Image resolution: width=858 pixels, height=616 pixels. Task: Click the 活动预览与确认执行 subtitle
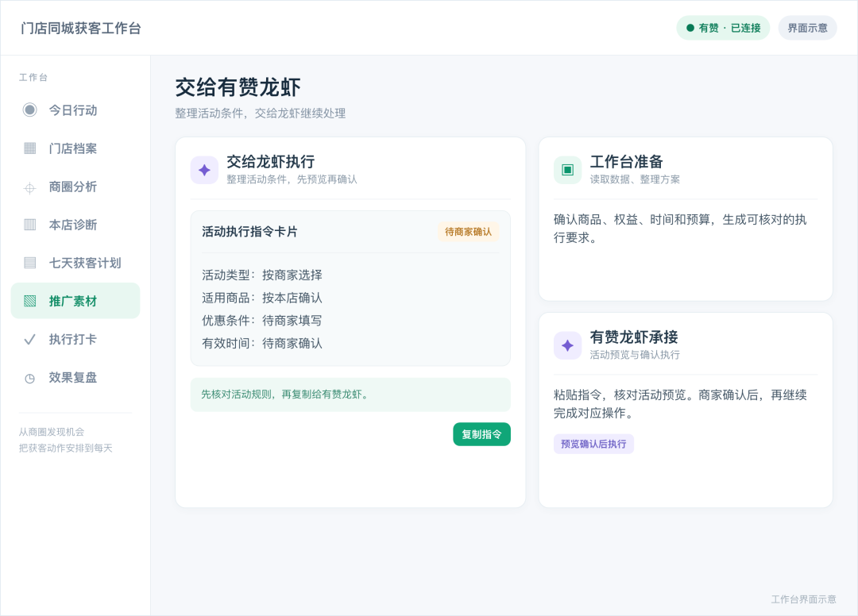(635, 355)
